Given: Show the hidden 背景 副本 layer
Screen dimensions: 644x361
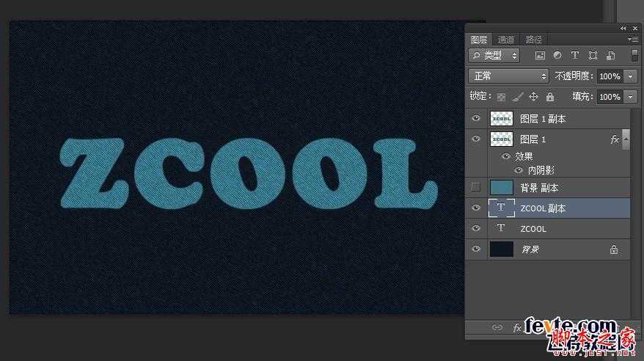Looking at the screenshot, I should 475,187.
